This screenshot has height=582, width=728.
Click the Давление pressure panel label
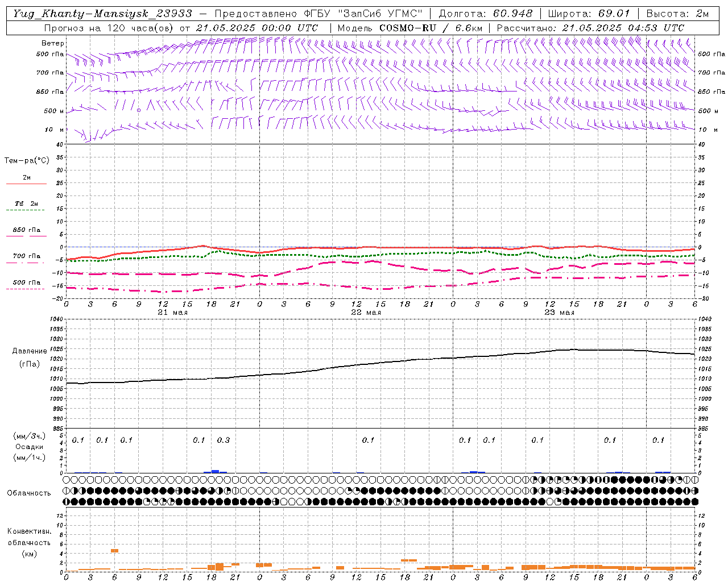(x=30, y=351)
